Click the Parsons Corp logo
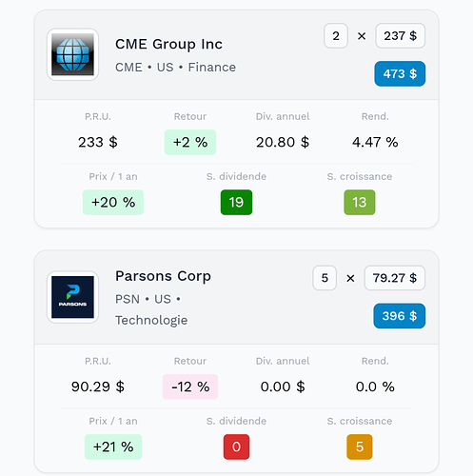Viewport: 473px width, 476px height. (72, 297)
